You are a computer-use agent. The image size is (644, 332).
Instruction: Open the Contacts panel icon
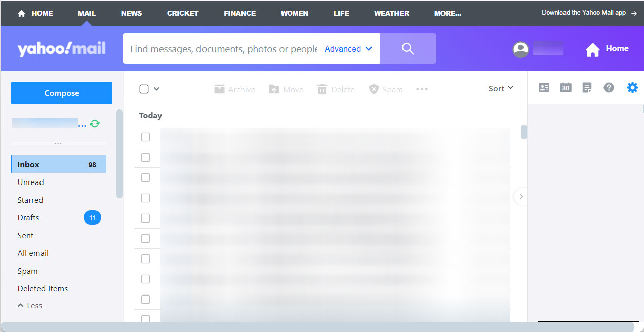tap(544, 87)
